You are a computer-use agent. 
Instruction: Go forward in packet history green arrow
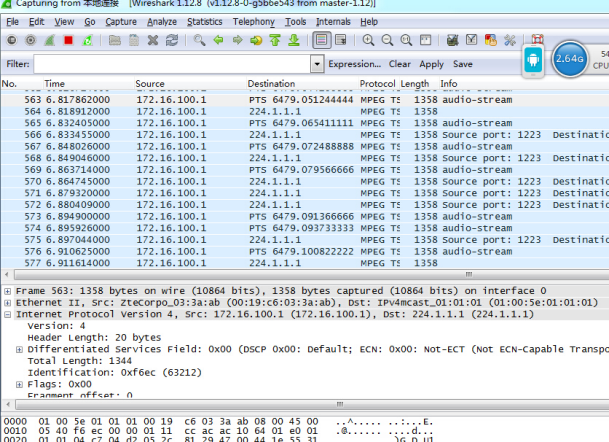coord(237,40)
